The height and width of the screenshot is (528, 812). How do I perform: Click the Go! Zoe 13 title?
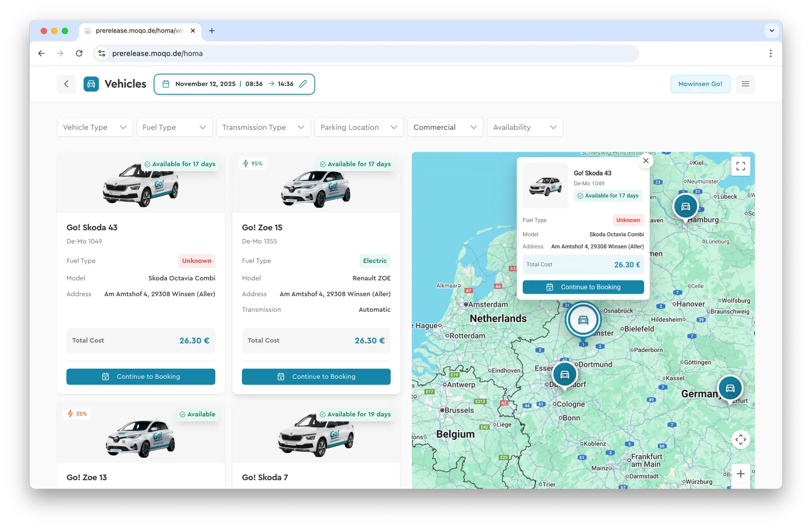87,478
